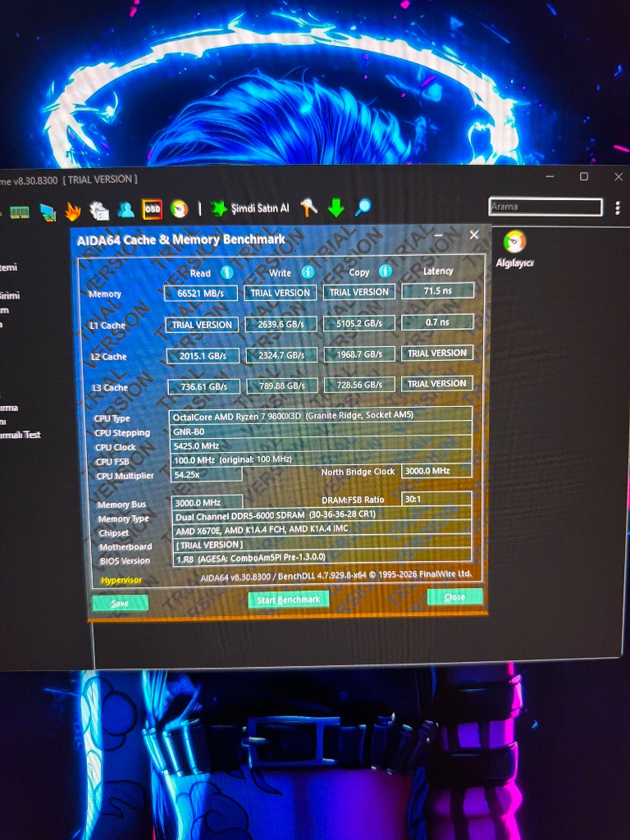Click the blue users toolbar icon
The width and height of the screenshot is (630, 840).
pos(126,209)
